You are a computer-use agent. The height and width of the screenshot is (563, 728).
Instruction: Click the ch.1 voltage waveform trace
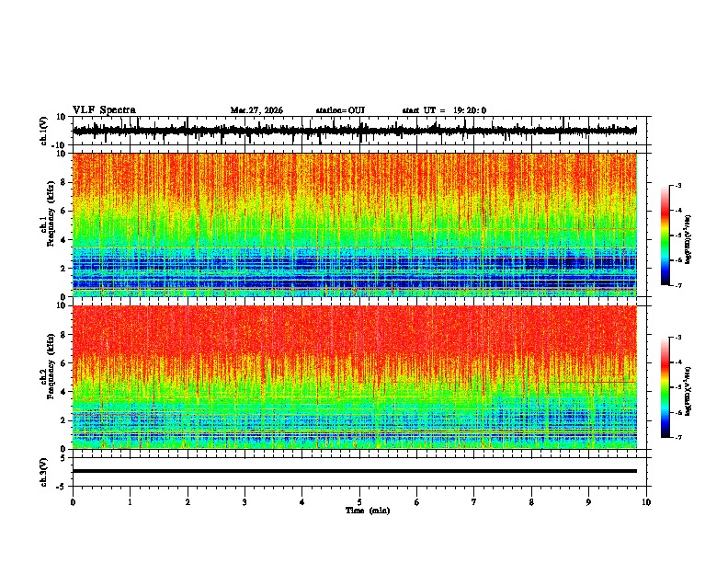coord(354,131)
